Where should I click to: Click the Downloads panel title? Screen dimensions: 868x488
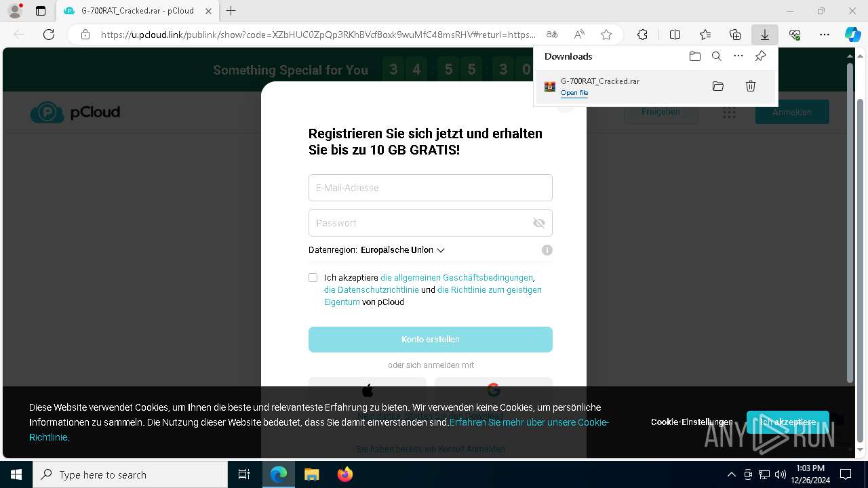568,56
